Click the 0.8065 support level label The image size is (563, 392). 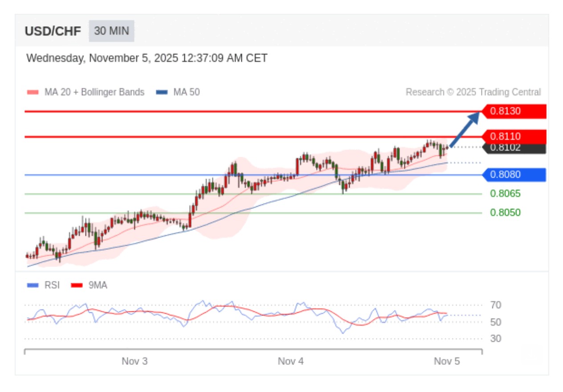tap(505, 193)
